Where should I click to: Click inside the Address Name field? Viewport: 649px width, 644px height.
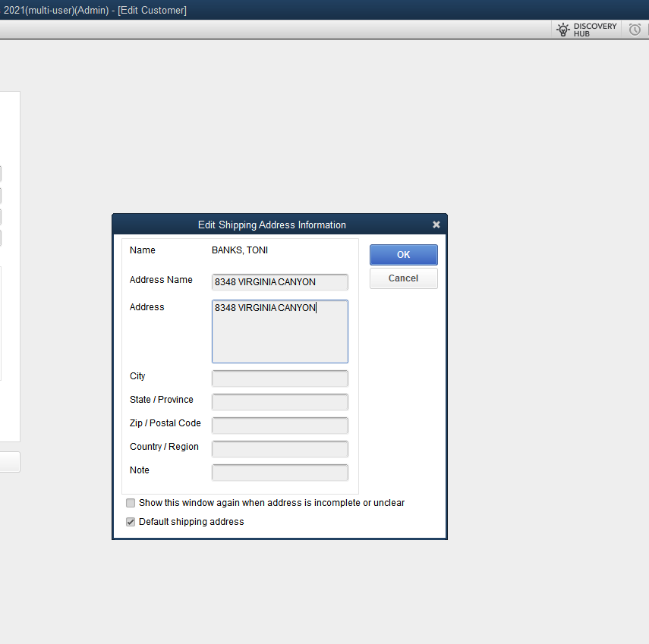tap(279, 281)
